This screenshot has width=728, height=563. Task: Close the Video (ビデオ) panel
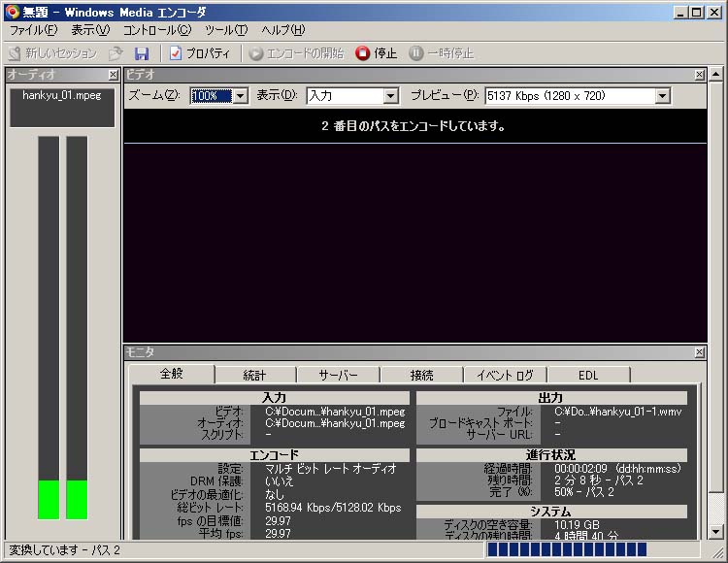(x=700, y=75)
